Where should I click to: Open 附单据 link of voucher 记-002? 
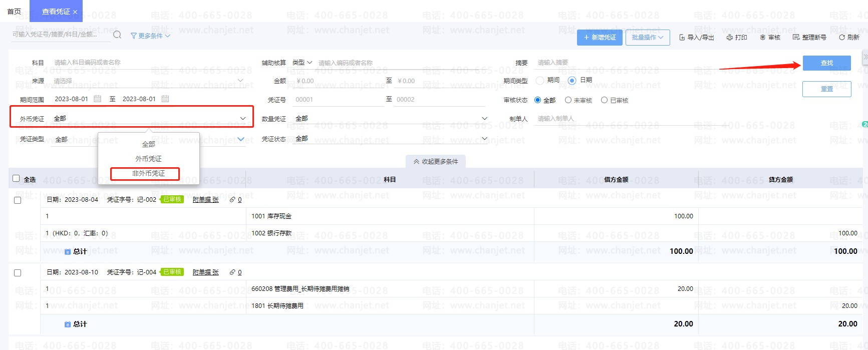coord(205,200)
